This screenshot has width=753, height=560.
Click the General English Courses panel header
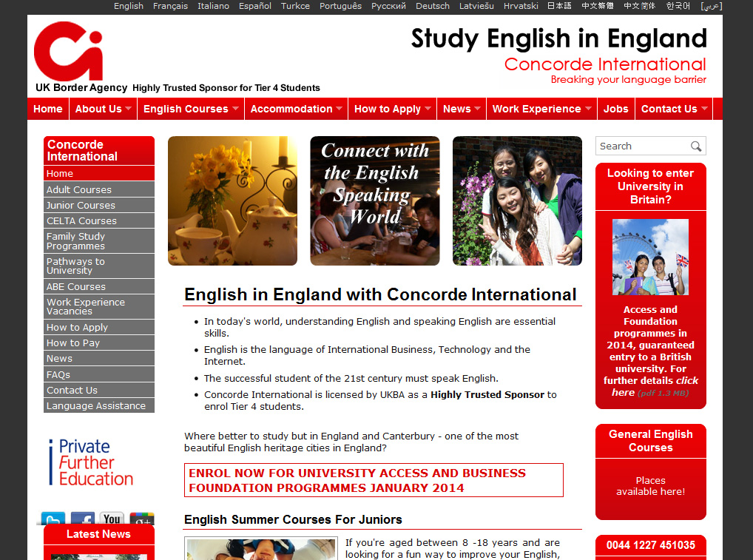[651, 441]
